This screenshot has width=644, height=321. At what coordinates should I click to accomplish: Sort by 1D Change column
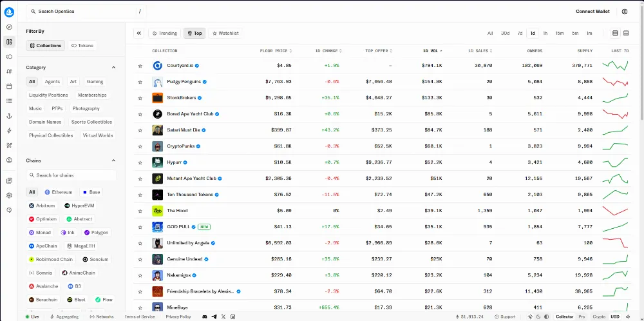328,51
